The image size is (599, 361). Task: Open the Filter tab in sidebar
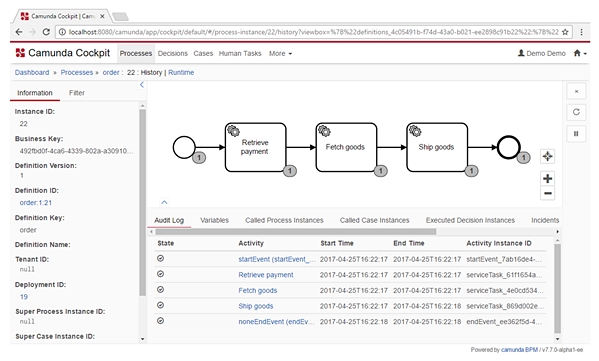pyautogui.click(x=77, y=93)
